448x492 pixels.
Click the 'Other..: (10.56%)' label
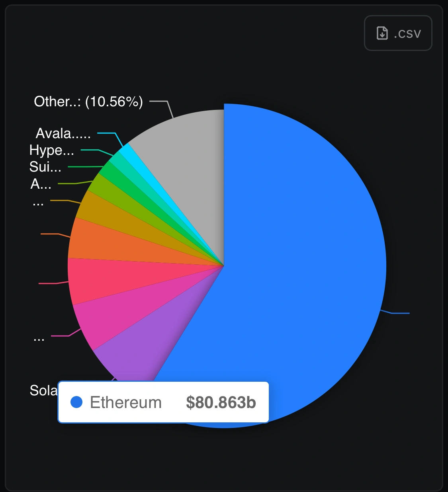tap(88, 102)
